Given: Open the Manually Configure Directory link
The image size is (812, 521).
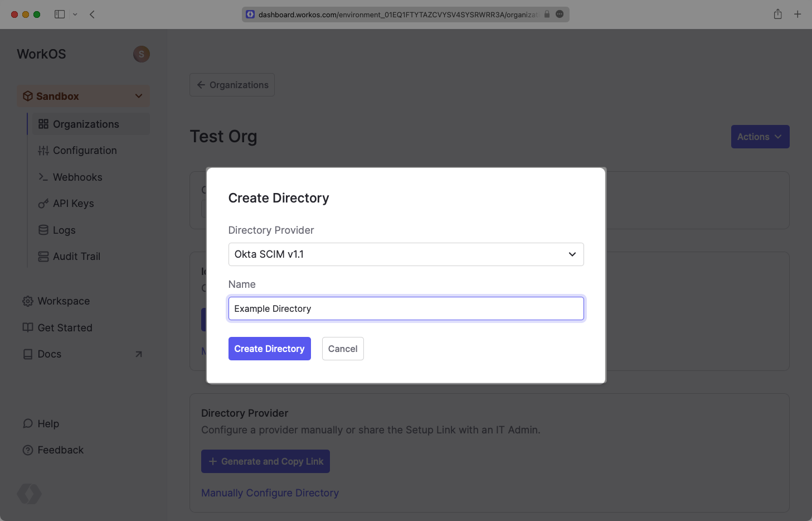Looking at the screenshot, I should [x=270, y=493].
